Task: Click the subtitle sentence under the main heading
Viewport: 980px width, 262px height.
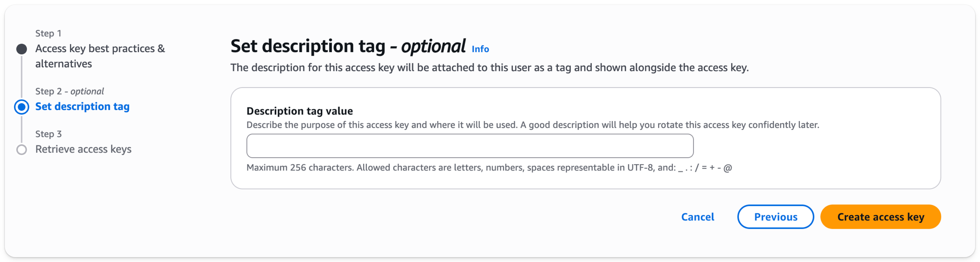Action: click(x=489, y=68)
